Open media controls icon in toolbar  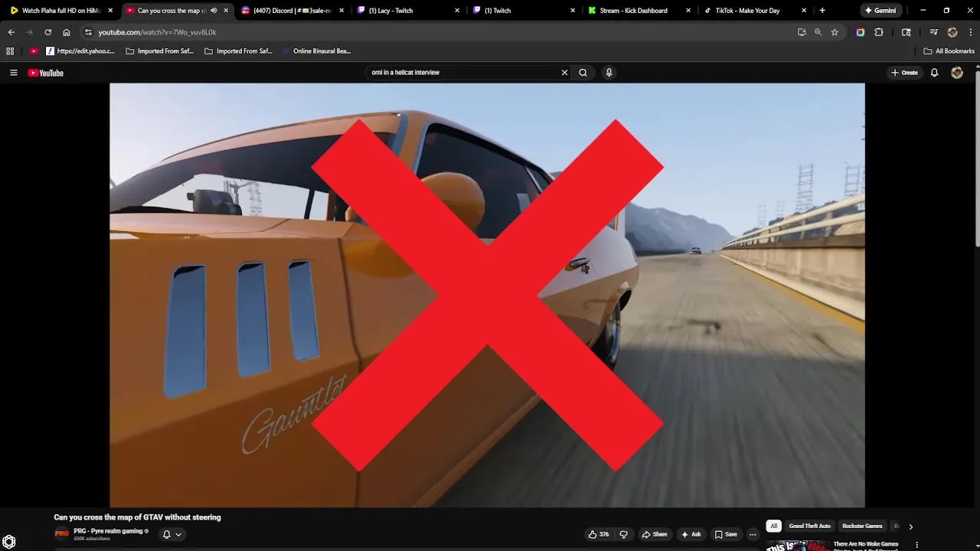click(933, 32)
